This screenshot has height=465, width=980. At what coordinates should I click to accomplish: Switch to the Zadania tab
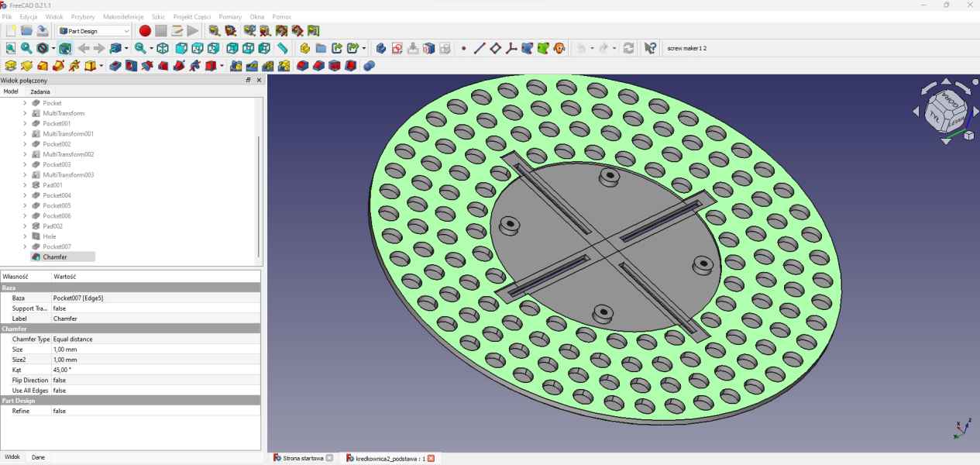tap(40, 91)
